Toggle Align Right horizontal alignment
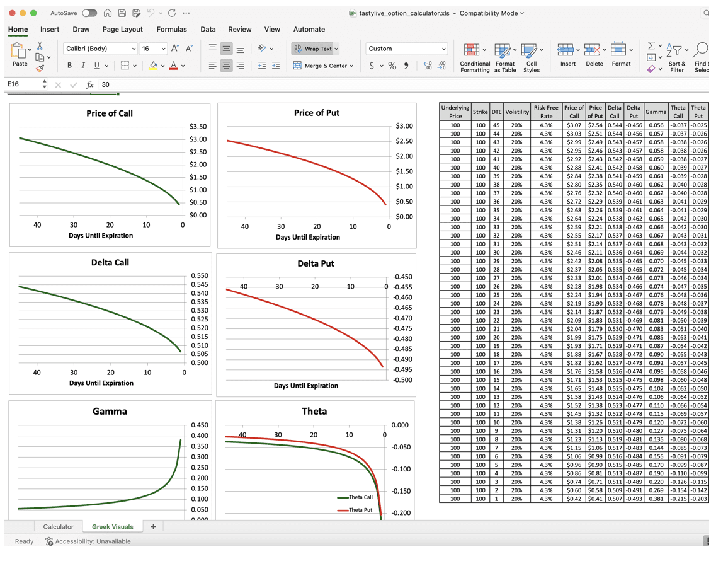Viewport: 728px width, 566px height. coord(240,66)
